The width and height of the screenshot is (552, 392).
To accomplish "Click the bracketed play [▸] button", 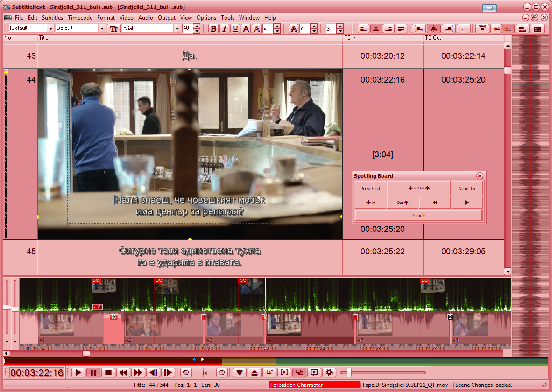I will click(284, 372).
